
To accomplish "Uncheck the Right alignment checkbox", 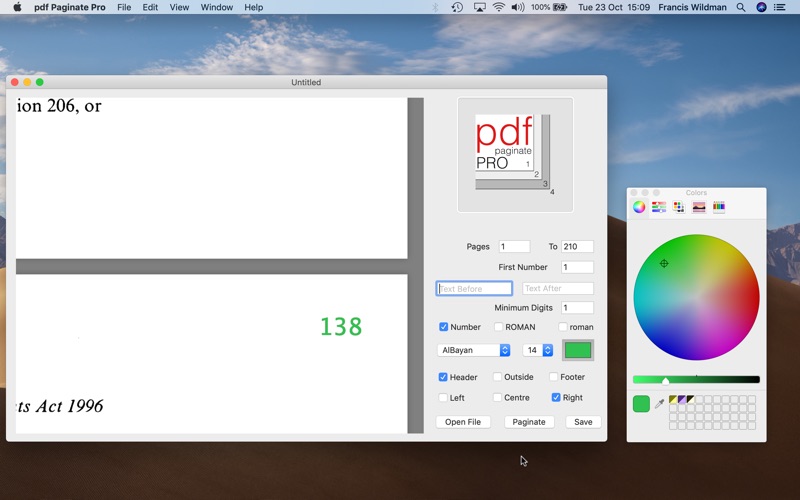I will pyautogui.click(x=556, y=397).
